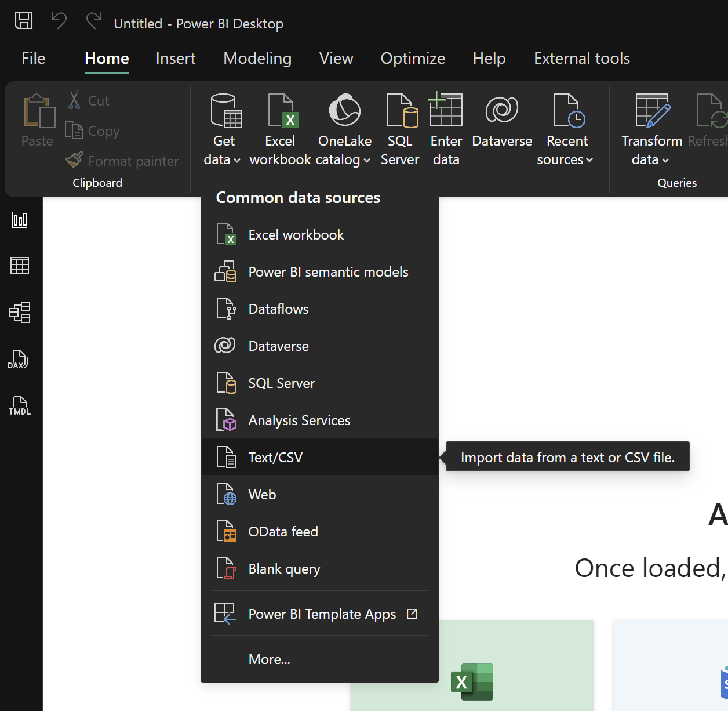Expand the Transform data dropdown chevron

[666, 160]
